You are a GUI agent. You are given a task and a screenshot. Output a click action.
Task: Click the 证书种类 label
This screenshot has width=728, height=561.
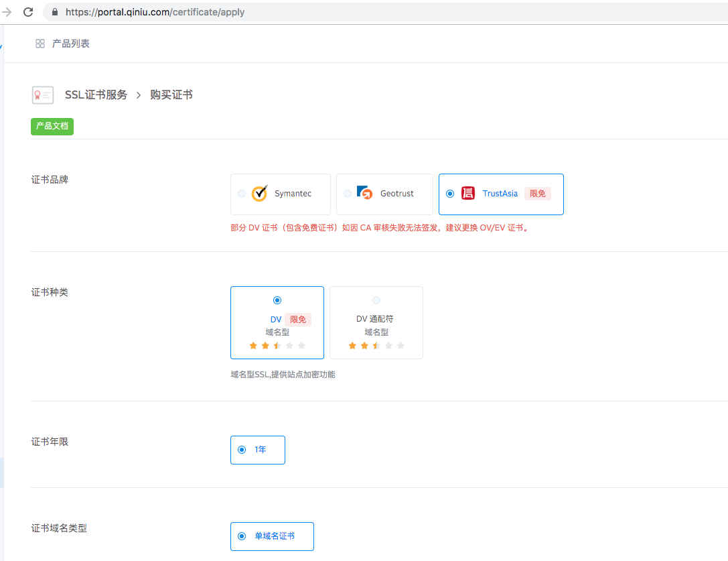[50, 292]
